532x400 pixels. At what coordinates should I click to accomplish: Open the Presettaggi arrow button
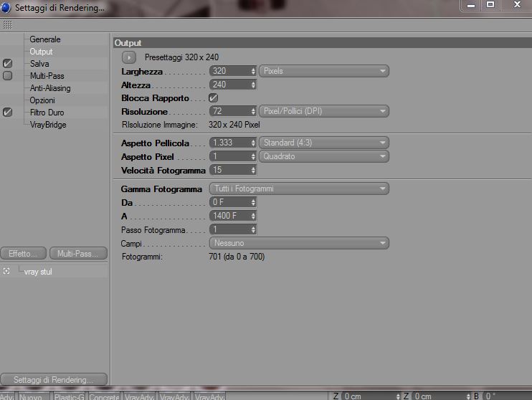[x=129, y=57]
